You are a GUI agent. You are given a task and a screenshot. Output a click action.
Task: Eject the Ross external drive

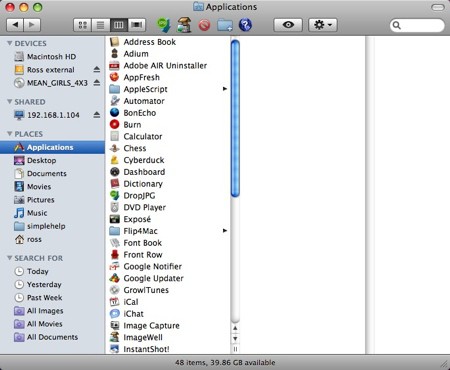[97, 69]
